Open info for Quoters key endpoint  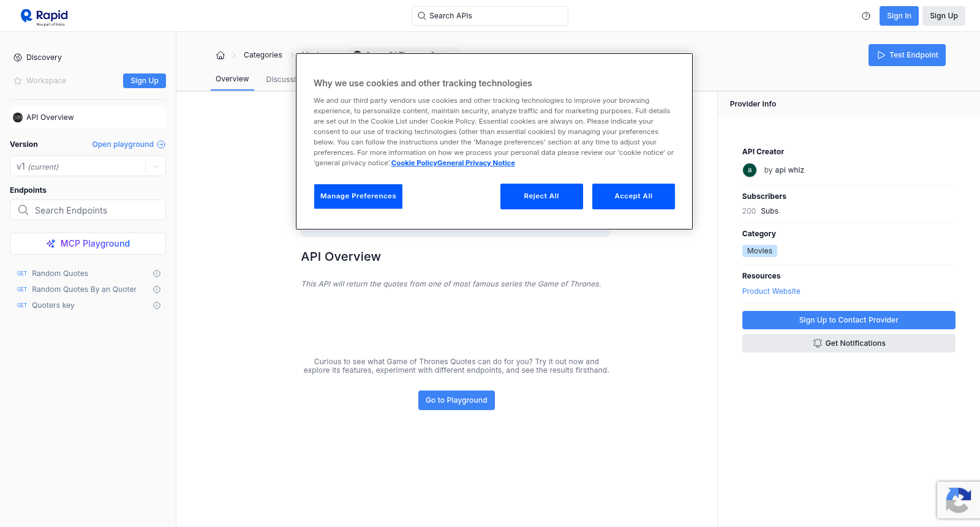point(157,305)
